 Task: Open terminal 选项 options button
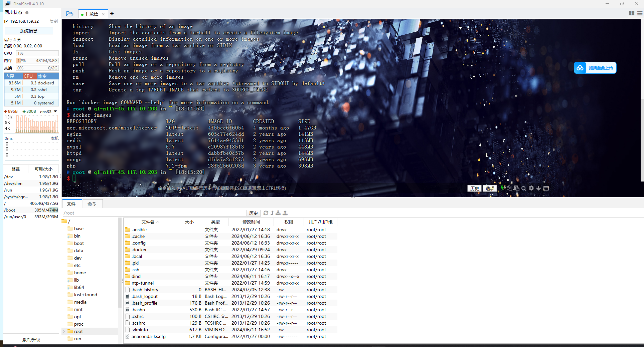tap(490, 188)
